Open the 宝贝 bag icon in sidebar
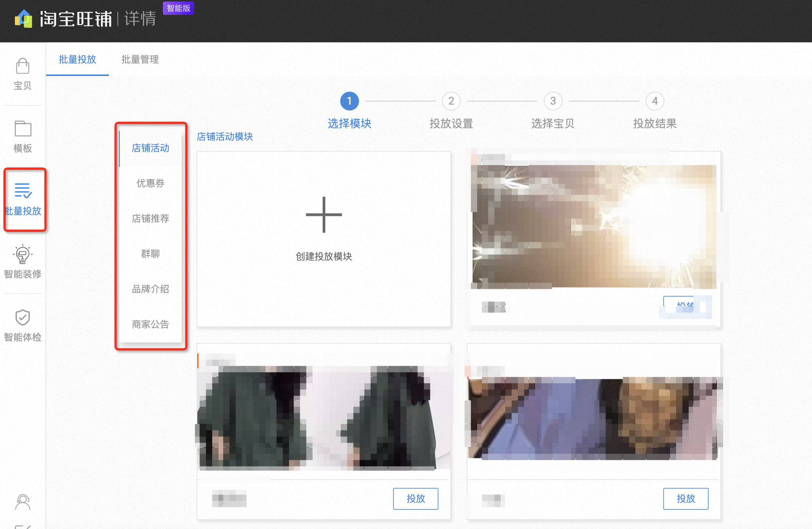Image resolution: width=812 pixels, height=529 pixels. click(x=22, y=66)
